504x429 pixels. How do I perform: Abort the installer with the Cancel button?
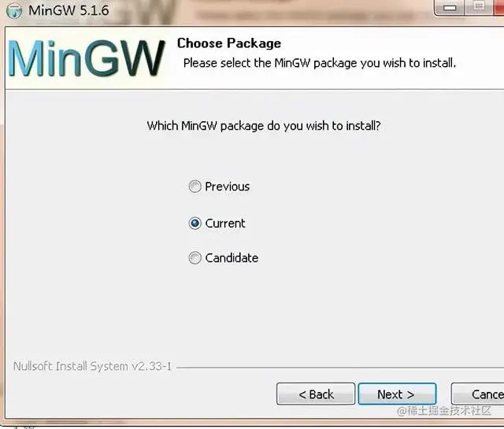pyautogui.click(x=478, y=394)
